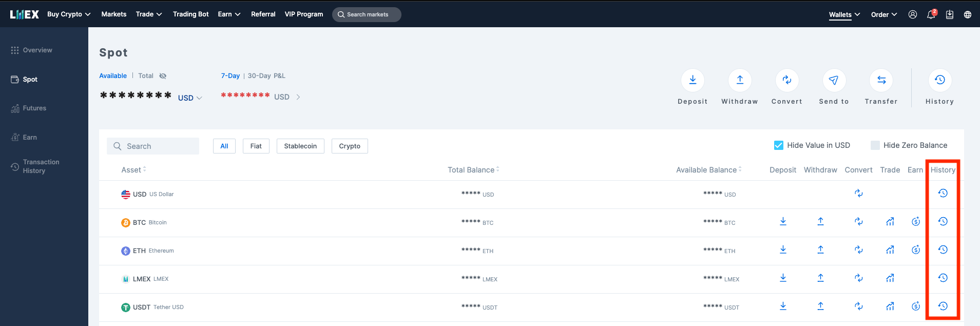View history for the USDT row
The width and height of the screenshot is (980, 326).
point(943,306)
